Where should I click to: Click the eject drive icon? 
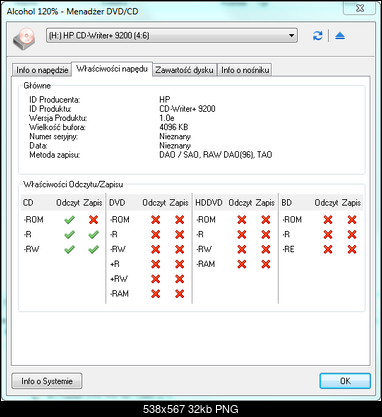(x=340, y=35)
